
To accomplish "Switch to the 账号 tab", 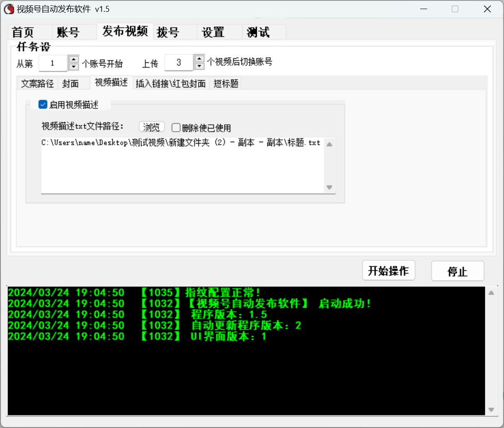I will pos(75,32).
